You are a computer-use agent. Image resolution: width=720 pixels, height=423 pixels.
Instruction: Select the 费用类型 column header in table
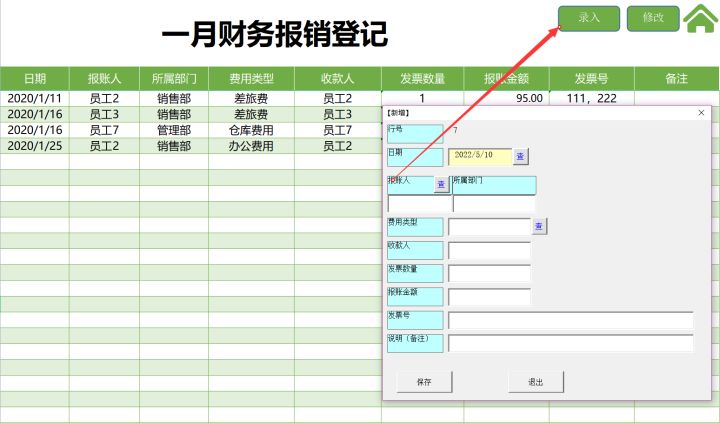252,79
